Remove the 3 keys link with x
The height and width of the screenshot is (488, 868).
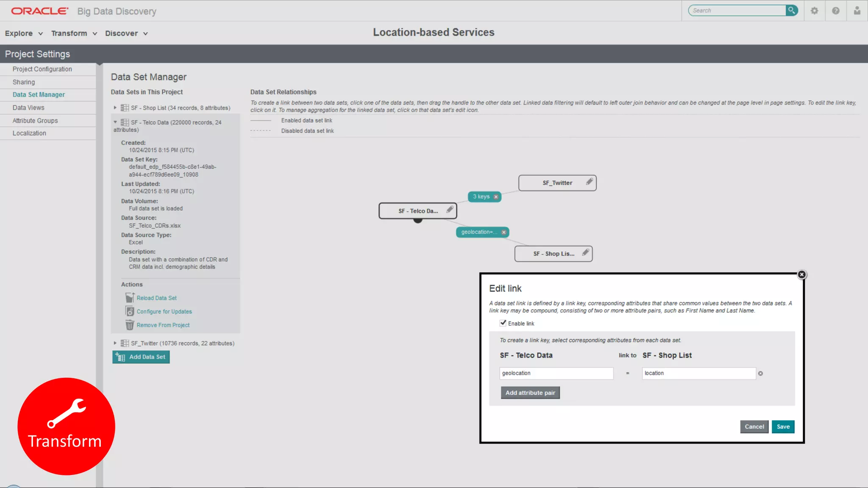tap(496, 197)
